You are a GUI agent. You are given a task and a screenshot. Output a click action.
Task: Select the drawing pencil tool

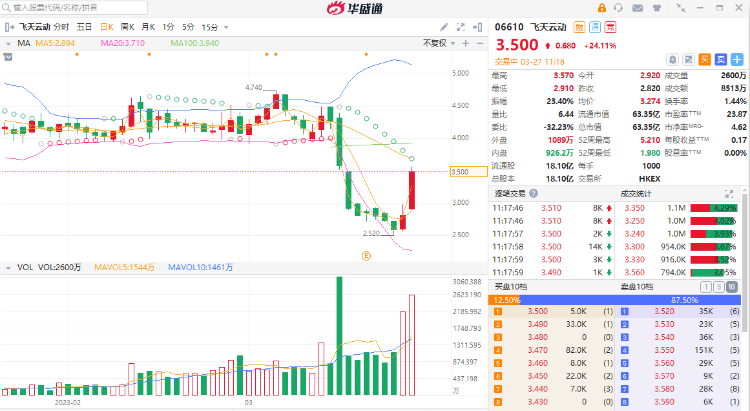(444, 27)
